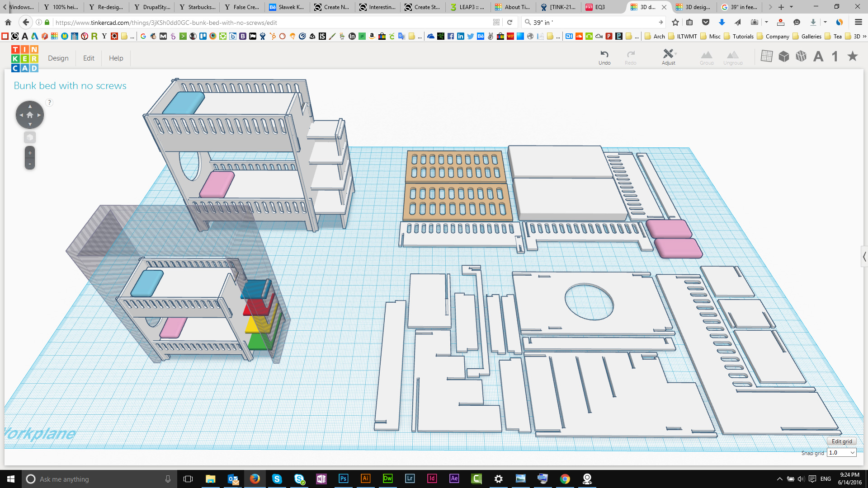Viewport: 868px width, 488px height.
Task: Select the green shelf block in the small bunk bed
Action: (260, 342)
